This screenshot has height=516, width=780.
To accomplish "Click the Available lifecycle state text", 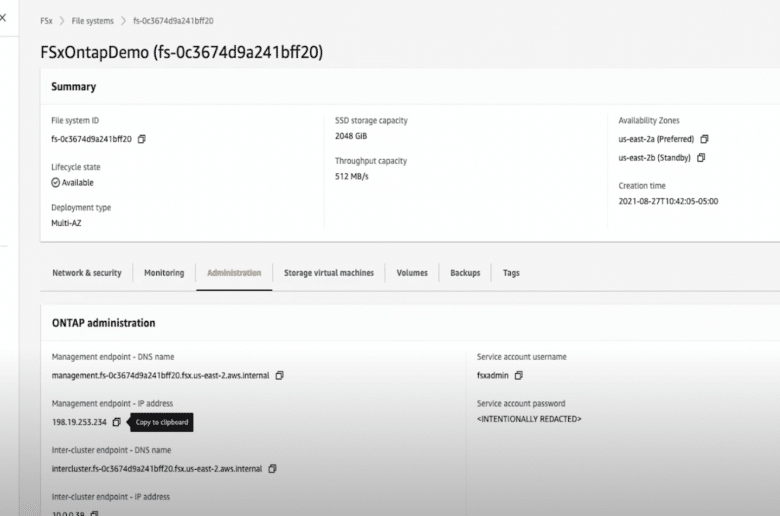I will point(78,183).
